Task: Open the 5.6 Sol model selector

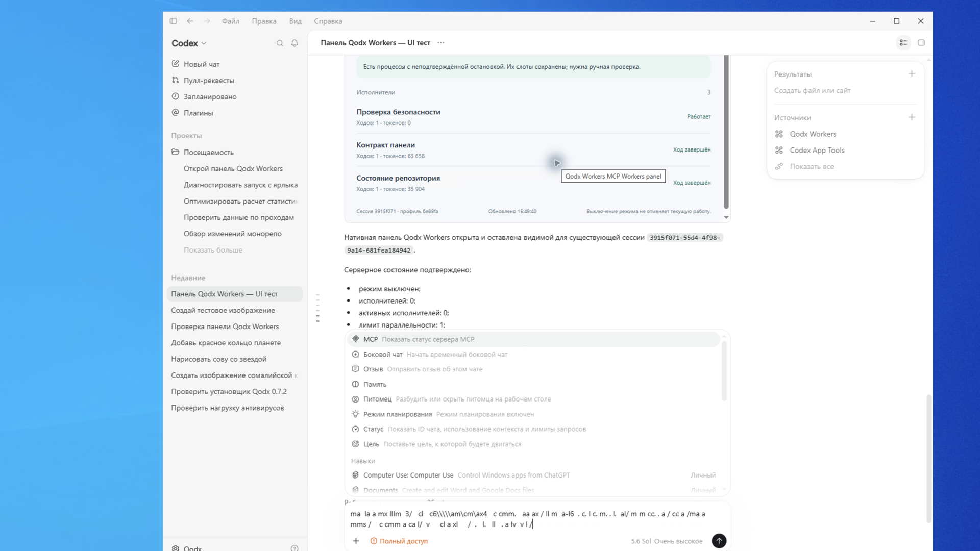Action: tap(641, 541)
